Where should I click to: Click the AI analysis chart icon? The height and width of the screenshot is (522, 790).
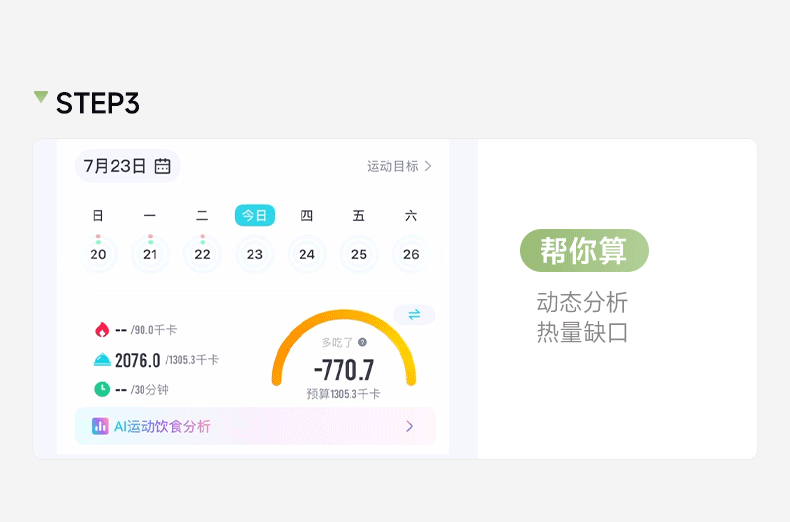click(x=100, y=426)
